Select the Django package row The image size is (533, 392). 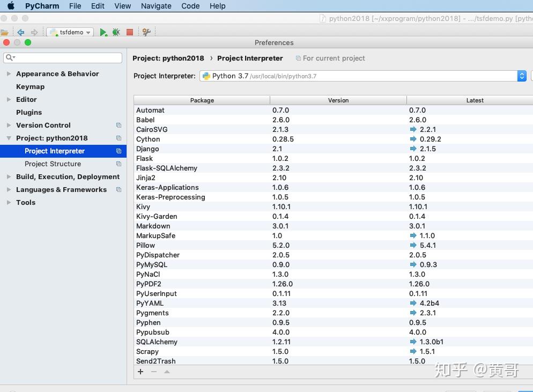point(147,149)
